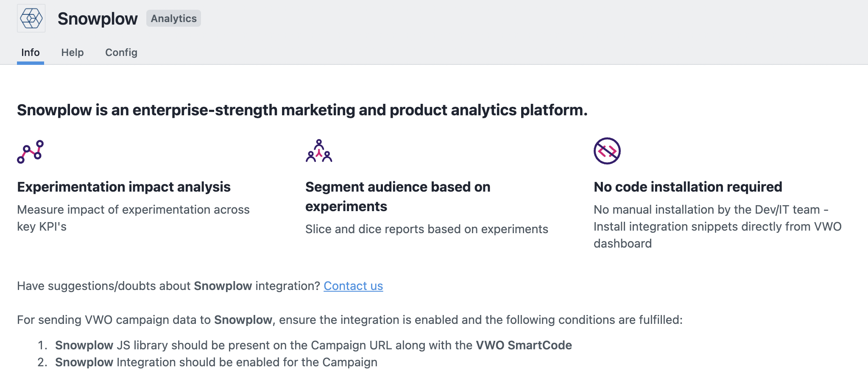Click the Analytics category badge

pos(174,19)
